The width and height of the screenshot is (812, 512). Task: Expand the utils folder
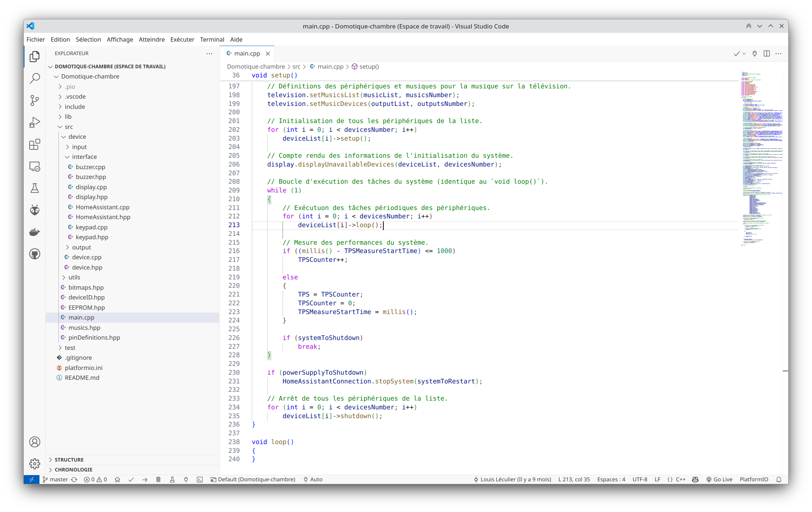pos(74,277)
